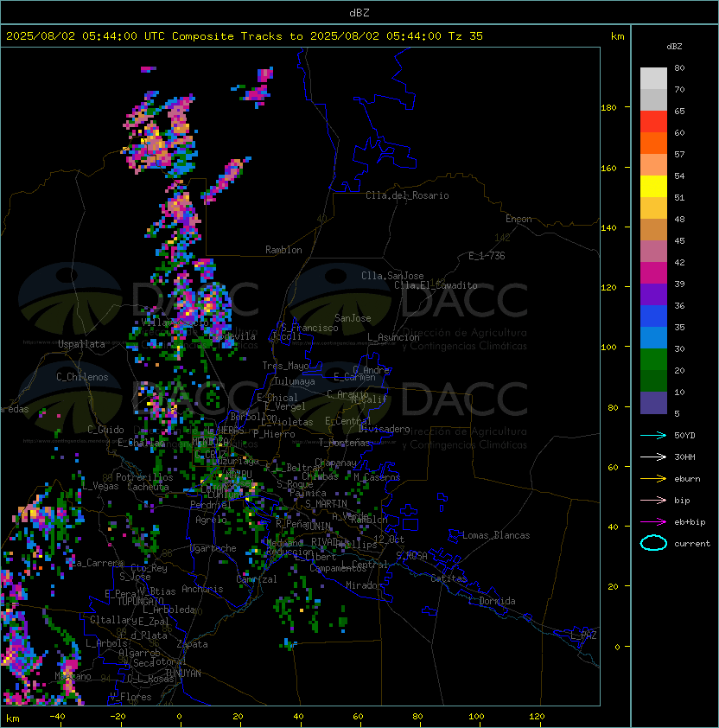Select the Carrizal label
The height and width of the screenshot is (728, 719).
(x=256, y=579)
